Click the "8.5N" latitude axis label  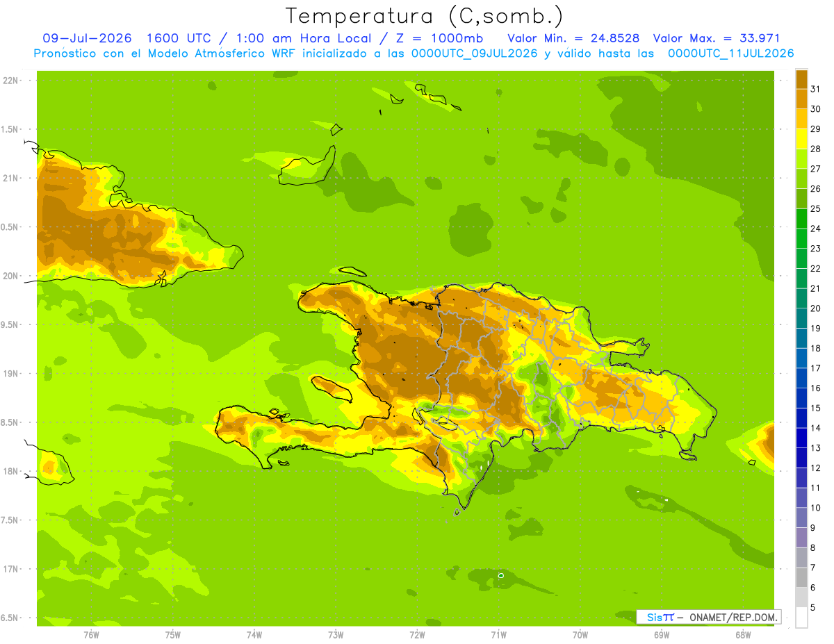pos(10,422)
